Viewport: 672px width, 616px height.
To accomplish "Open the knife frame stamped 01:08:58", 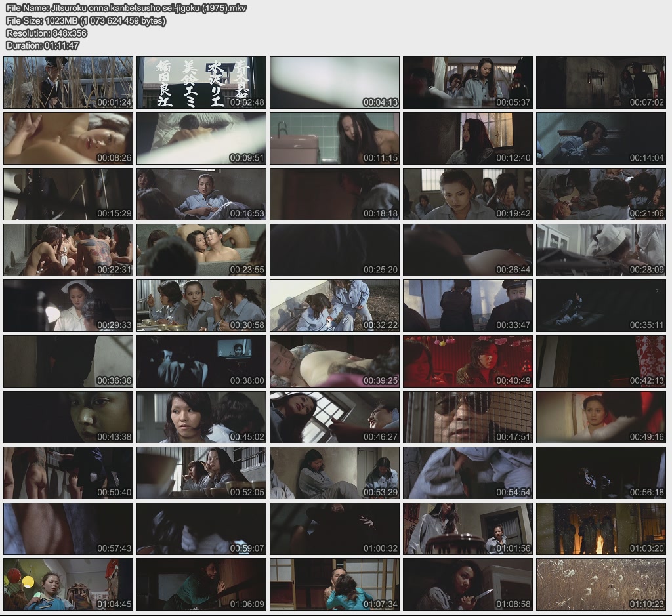I will tap(468, 585).
